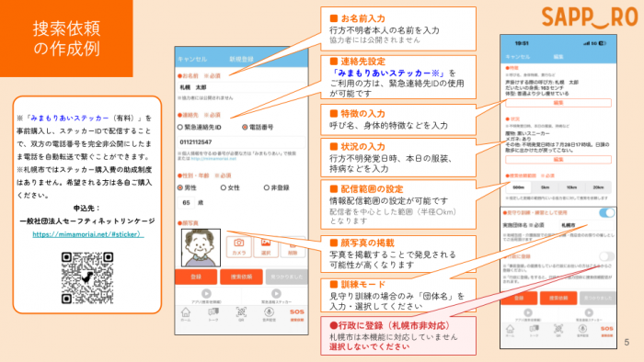
Task: Open mimamoriai.net link below phone number field
Action: tap(213, 158)
